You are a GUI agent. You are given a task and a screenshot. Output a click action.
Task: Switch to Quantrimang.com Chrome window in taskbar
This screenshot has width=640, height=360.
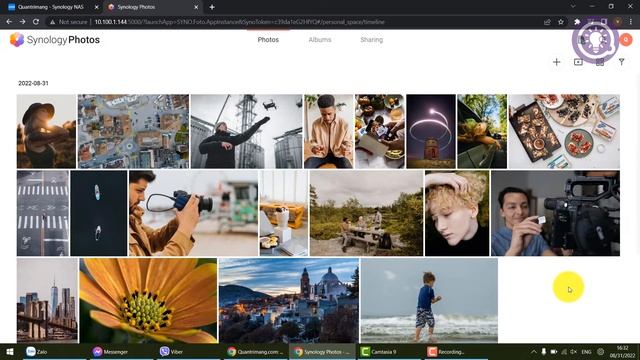pos(256,351)
